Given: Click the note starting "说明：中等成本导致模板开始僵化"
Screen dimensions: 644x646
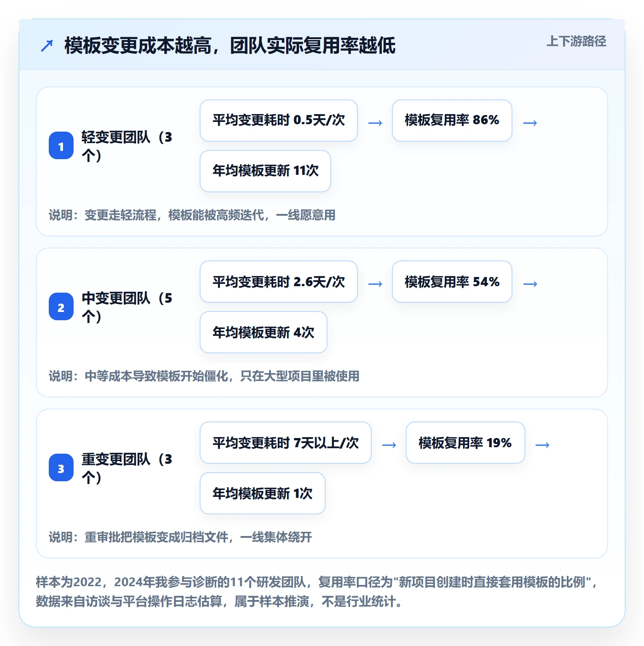Looking at the screenshot, I should pyautogui.click(x=204, y=376).
